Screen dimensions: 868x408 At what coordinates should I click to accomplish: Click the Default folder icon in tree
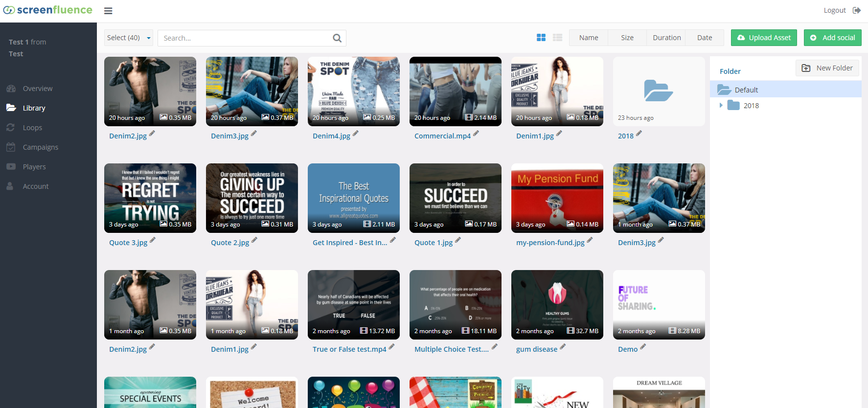[724, 90]
